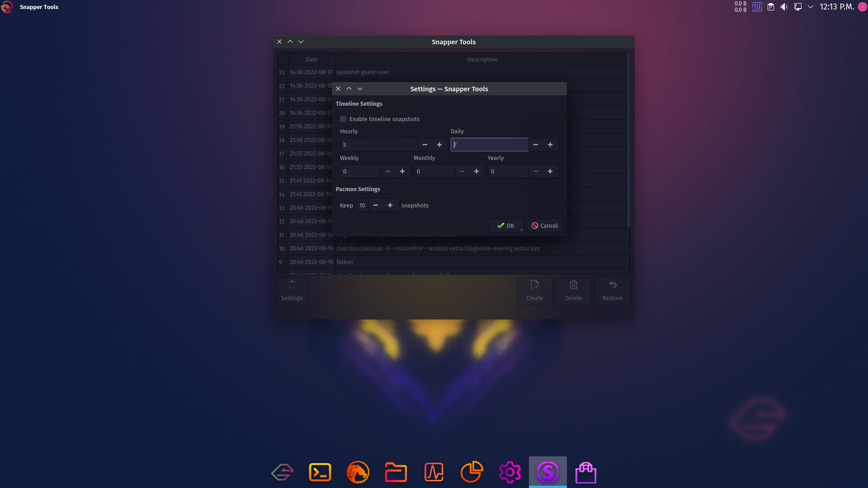Click the Hourly value input field
Viewport: 868px width, 488px height.
click(379, 145)
